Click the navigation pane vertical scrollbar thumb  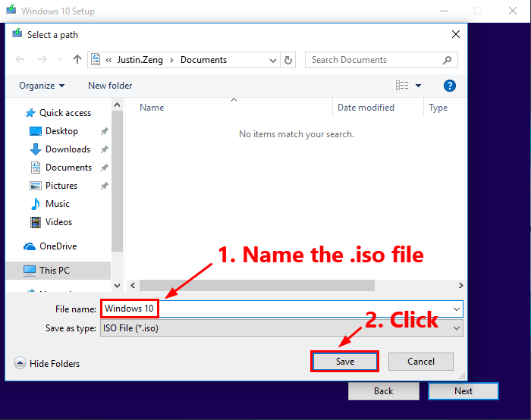[117, 181]
